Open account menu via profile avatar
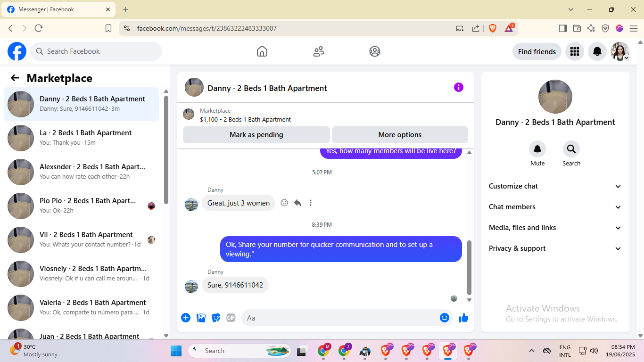644x362 pixels. 620,51
